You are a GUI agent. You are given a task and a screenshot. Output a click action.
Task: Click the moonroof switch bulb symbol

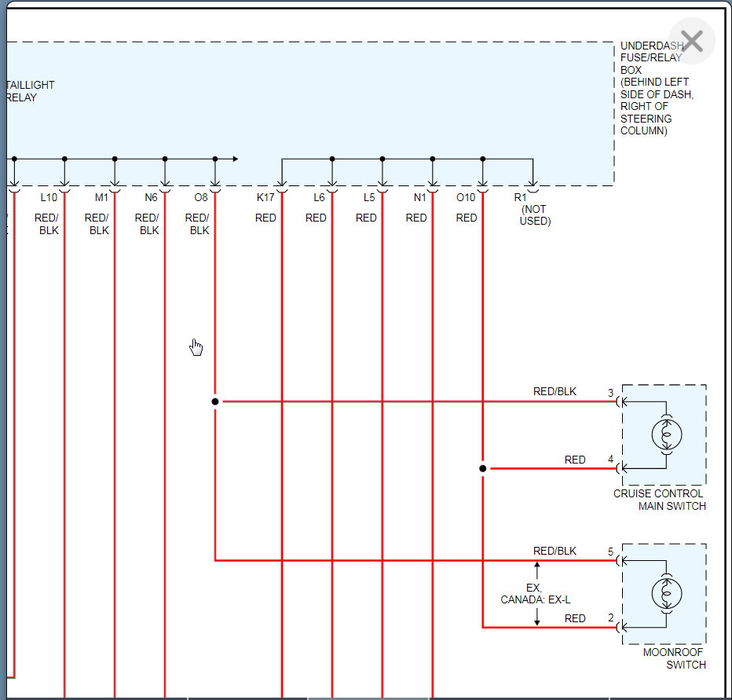pos(667,593)
